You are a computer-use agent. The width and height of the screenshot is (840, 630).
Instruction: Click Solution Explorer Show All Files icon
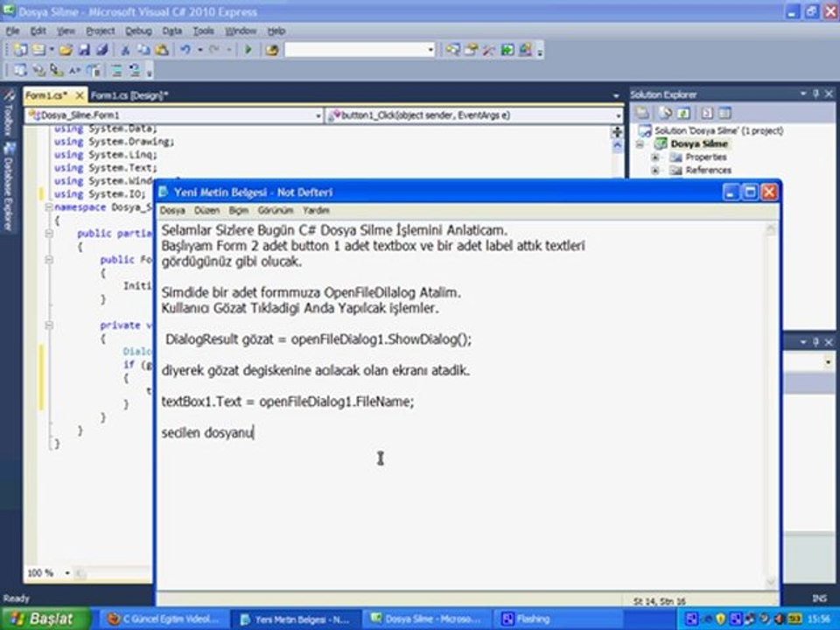point(665,113)
